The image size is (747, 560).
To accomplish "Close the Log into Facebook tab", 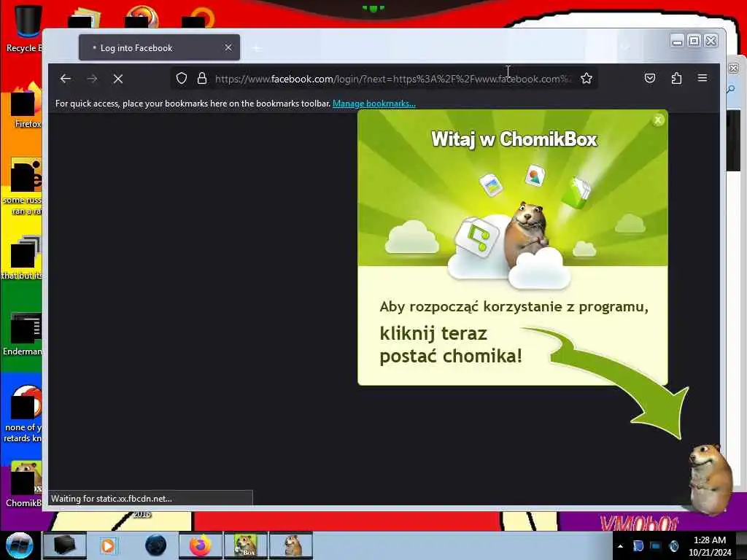I will 228,47.
